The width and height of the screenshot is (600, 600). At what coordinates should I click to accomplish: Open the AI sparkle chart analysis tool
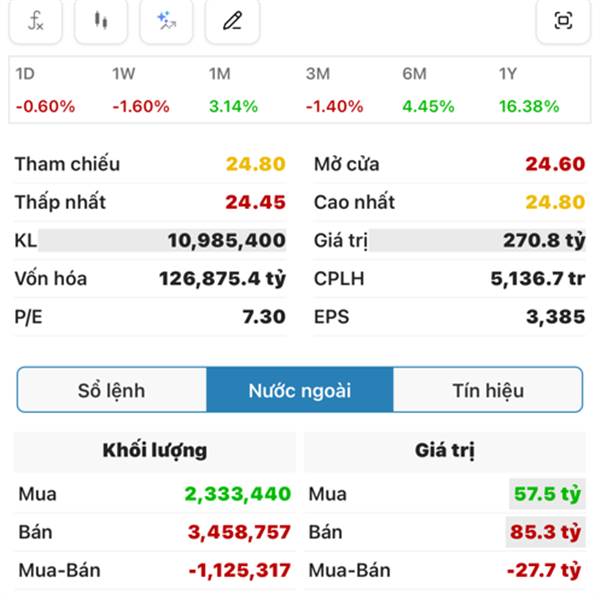click(x=166, y=20)
